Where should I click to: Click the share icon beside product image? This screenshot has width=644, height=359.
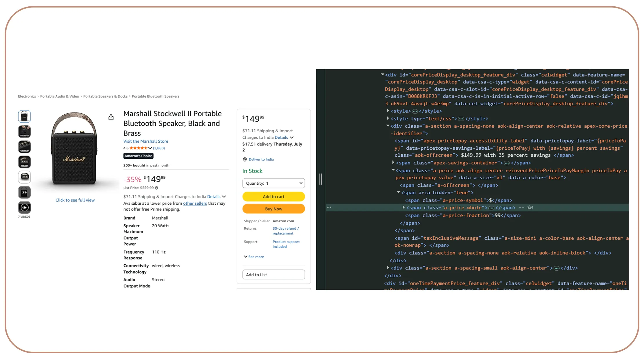click(x=111, y=117)
